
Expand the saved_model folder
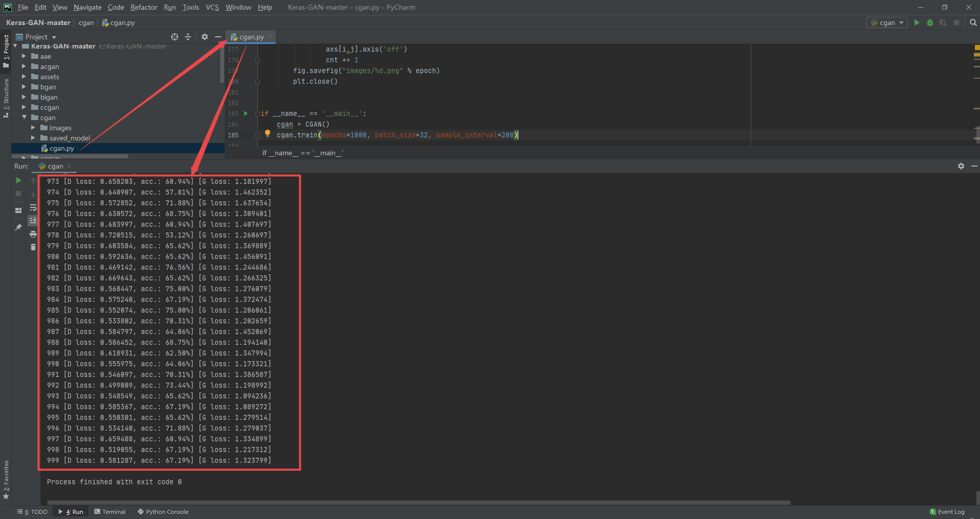(33, 138)
